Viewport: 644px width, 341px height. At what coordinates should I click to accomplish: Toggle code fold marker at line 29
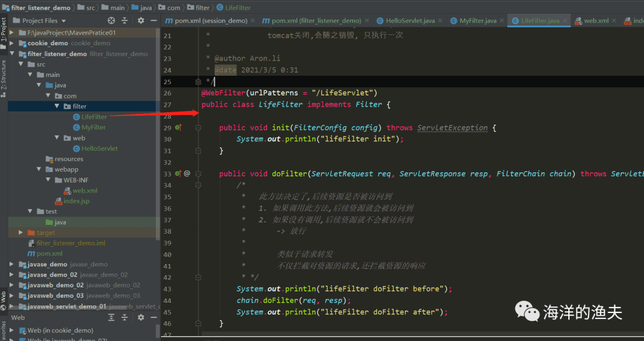198,128
